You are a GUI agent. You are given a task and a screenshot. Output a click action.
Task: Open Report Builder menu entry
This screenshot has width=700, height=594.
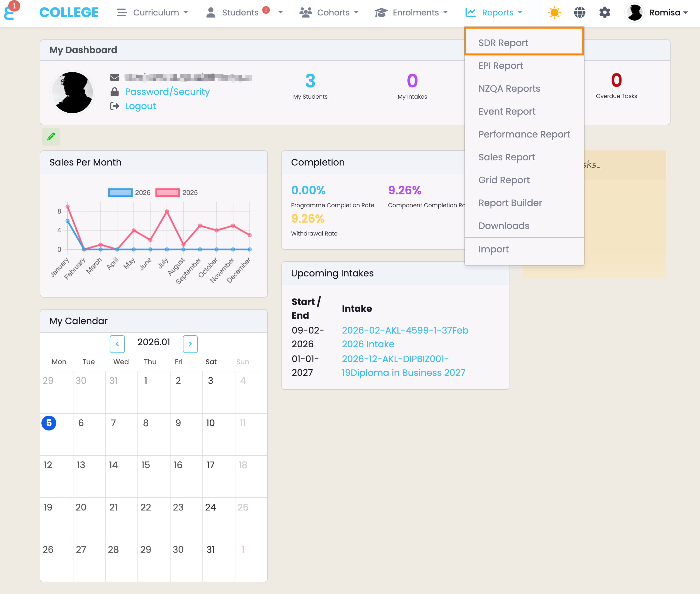point(510,203)
